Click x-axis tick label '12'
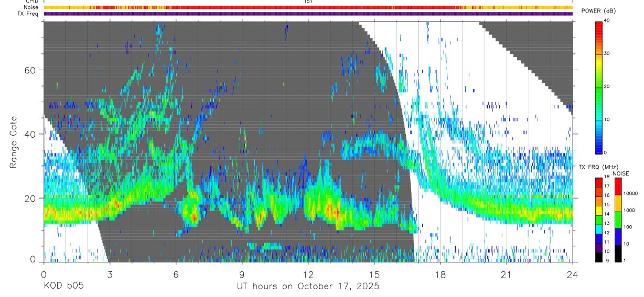The width and height of the screenshot is (644, 297). click(x=308, y=274)
